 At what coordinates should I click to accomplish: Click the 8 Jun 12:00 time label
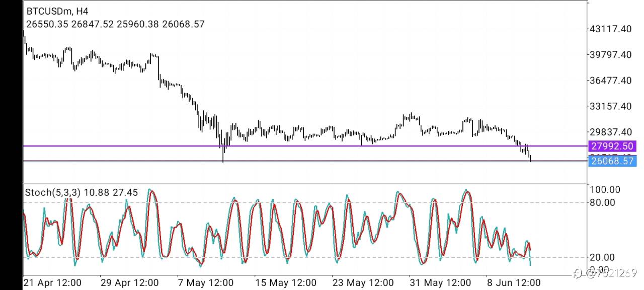(x=514, y=282)
